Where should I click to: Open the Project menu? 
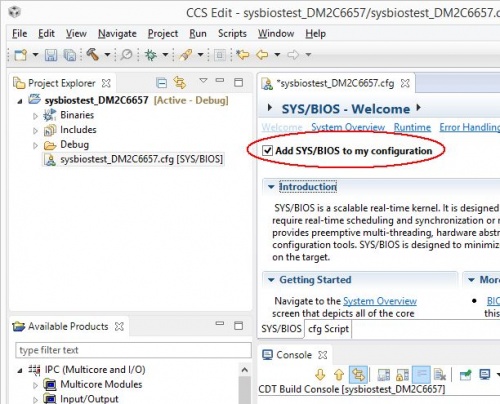tap(163, 34)
